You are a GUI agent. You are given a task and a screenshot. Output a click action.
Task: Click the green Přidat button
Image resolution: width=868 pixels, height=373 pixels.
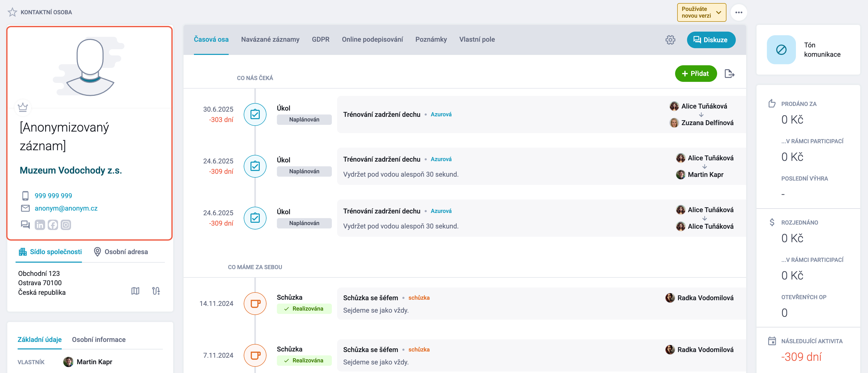[x=696, y=74]
